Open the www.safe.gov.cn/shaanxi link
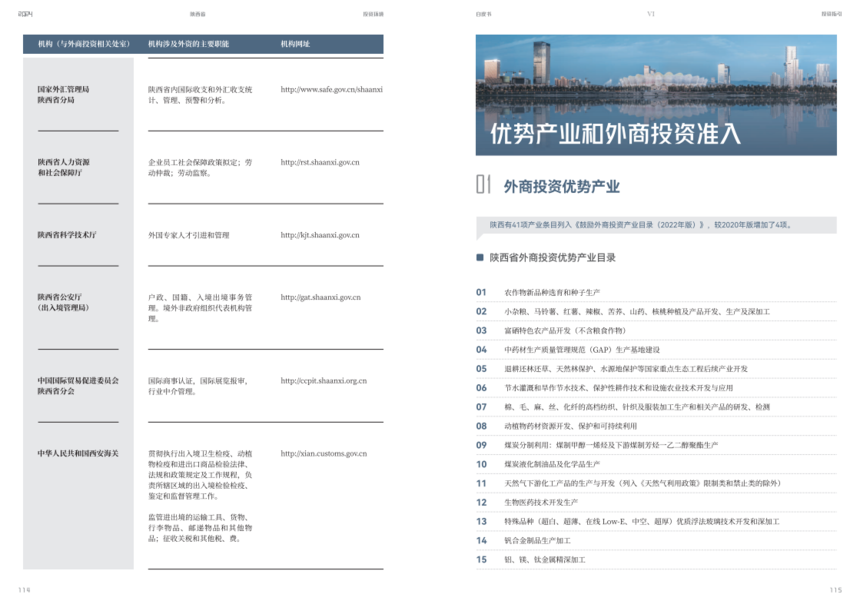This screenshot has width=860, height=604. coord(331,89)
